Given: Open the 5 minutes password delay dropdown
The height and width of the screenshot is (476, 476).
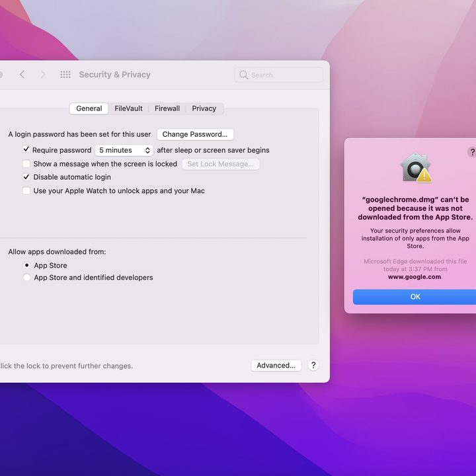Looking at the screenshot, I should pos(124,150).
